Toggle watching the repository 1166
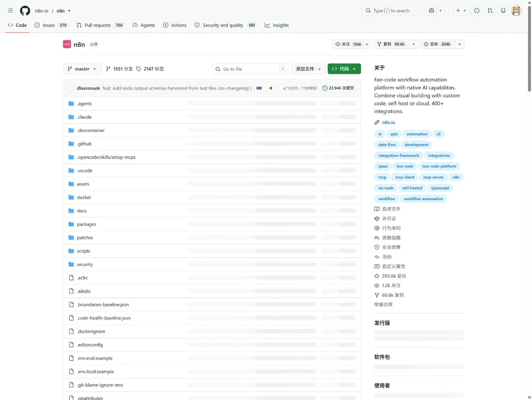532x400 pixels. coord(348,44)
